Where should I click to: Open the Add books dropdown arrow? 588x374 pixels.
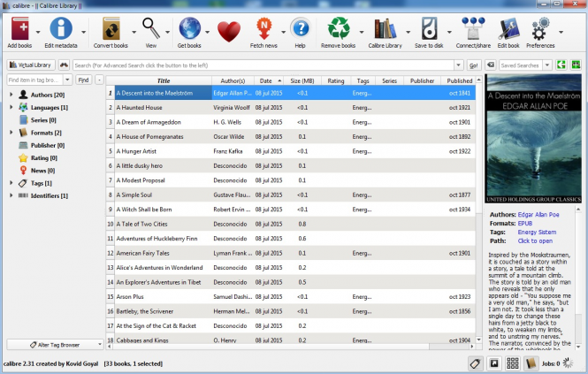click(x=38, y=33)
